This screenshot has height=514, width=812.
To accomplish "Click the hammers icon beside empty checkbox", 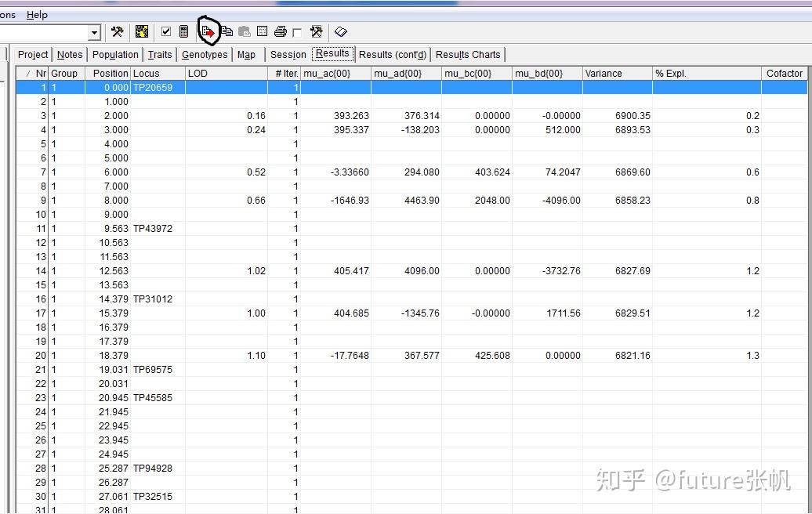I will tap(317, 32).
